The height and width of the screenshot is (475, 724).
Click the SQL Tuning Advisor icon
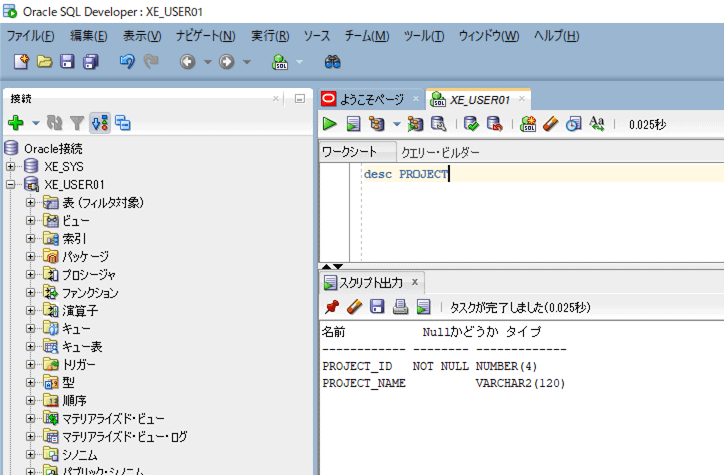[x=438, y=124]
